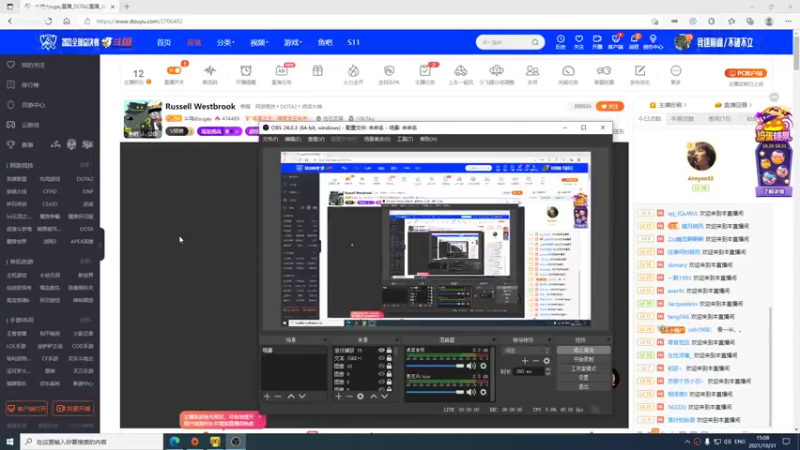
Task: Mute Mic/Aux speaker icon in OBS mixer
Action: coord(471,392)
